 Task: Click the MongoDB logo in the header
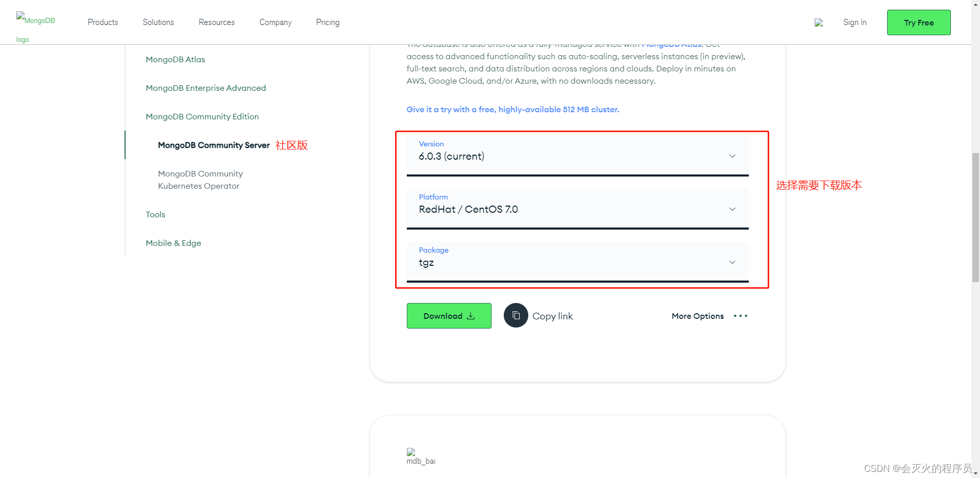coord(36,28)
